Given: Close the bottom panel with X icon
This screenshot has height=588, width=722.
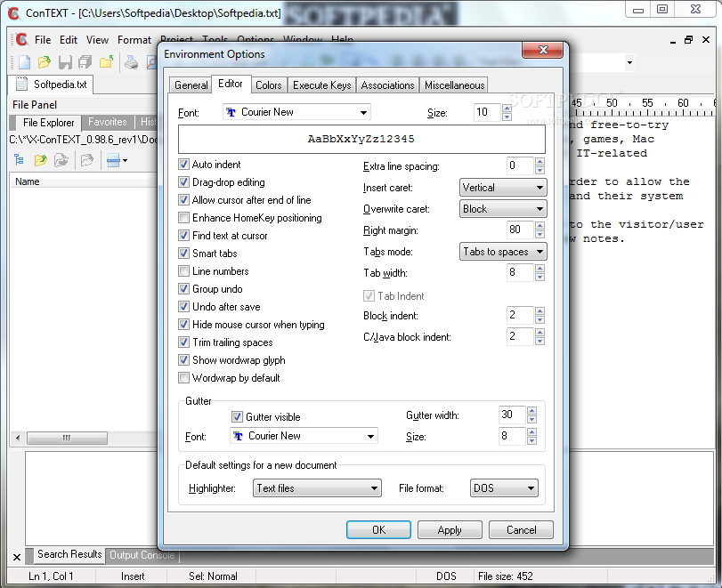Looking at the screenshot, I should (17, 557).
